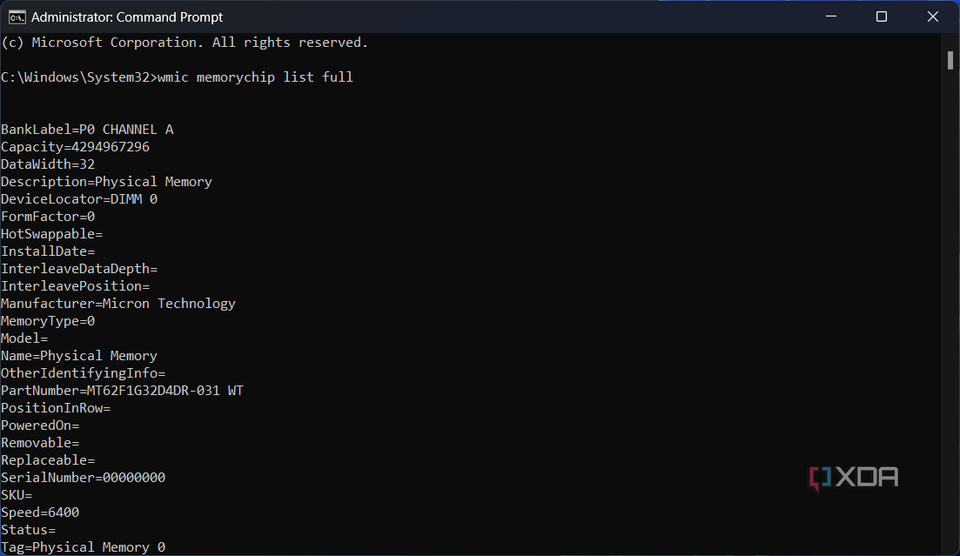The image size is (960, 556).
Task: Click the XDA logo watermark
Action: point(853,477)
